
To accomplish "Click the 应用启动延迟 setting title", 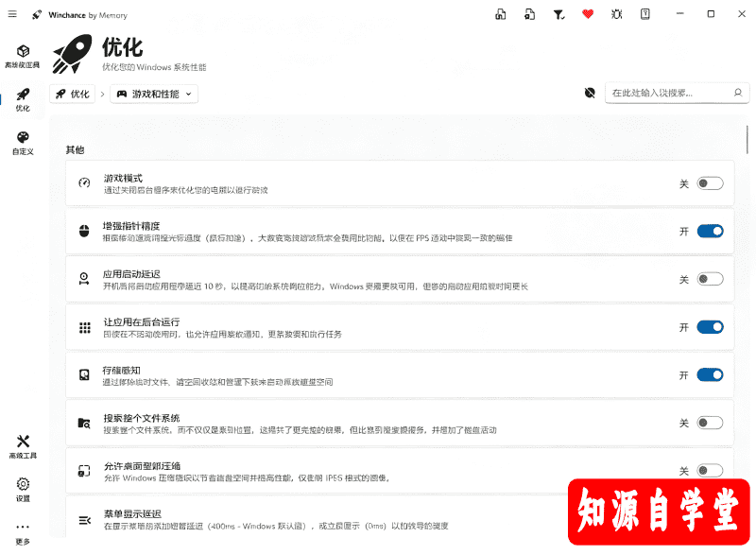I will [131, 274].
